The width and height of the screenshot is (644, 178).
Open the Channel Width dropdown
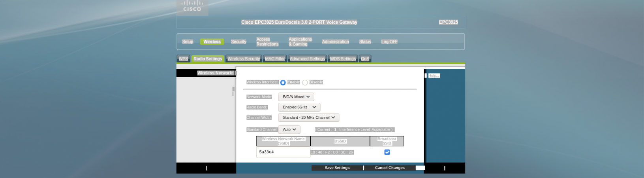pos(309,117)
